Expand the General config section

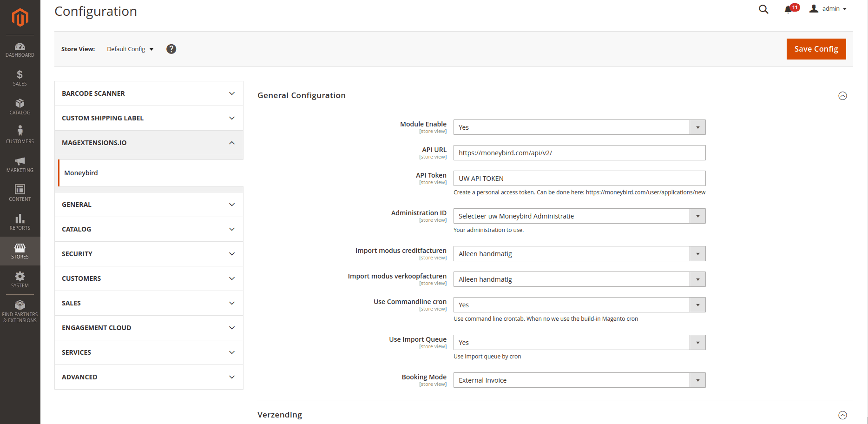[149, 205]
